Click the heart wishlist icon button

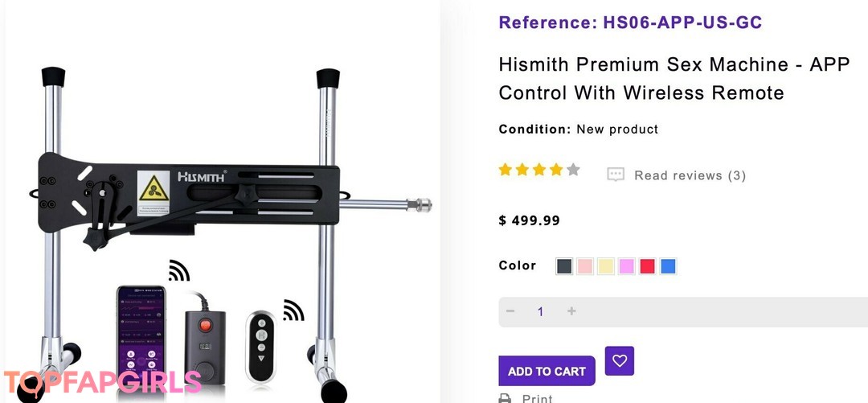point(620,361)
